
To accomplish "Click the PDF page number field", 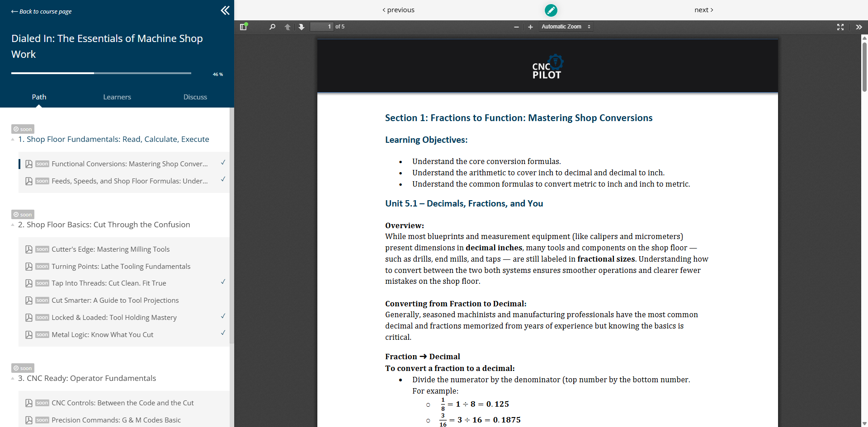I will pos(321,27).
